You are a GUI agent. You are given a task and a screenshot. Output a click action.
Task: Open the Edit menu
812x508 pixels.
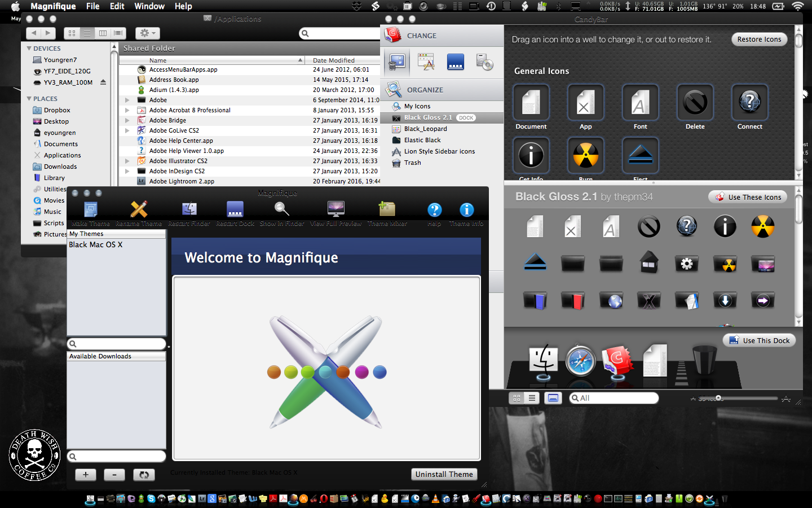pos(117,6)
